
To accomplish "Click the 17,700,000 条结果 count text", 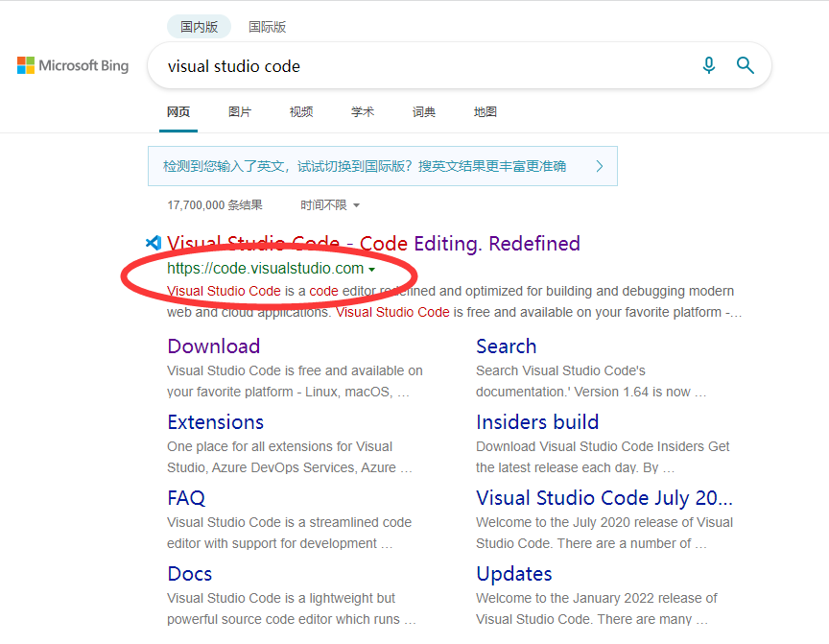I will tap(215, 205).
